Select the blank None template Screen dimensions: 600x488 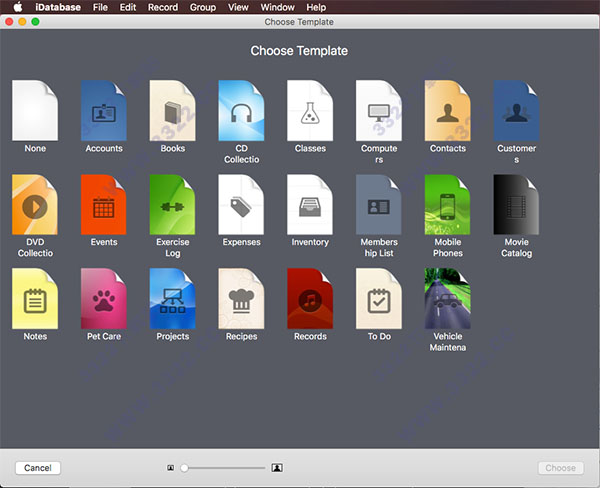click(x=35, y=110)
